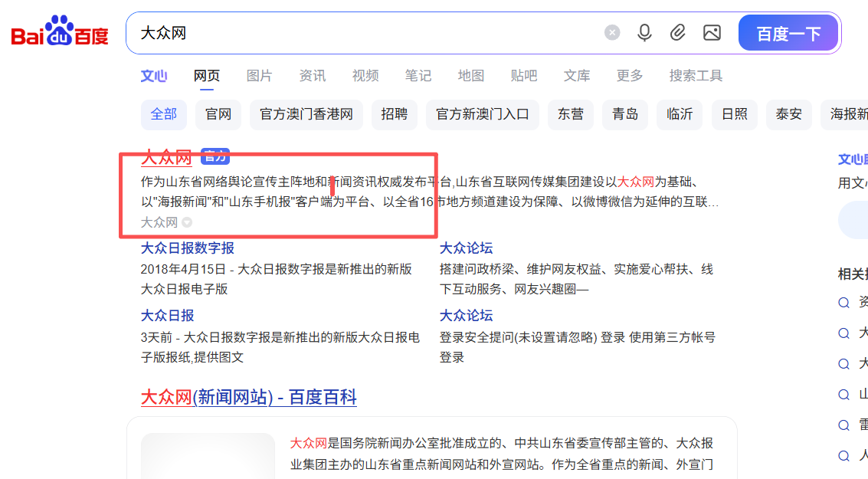
Task: Attach a file using paperclip icon
Action: tap(677, 33)
